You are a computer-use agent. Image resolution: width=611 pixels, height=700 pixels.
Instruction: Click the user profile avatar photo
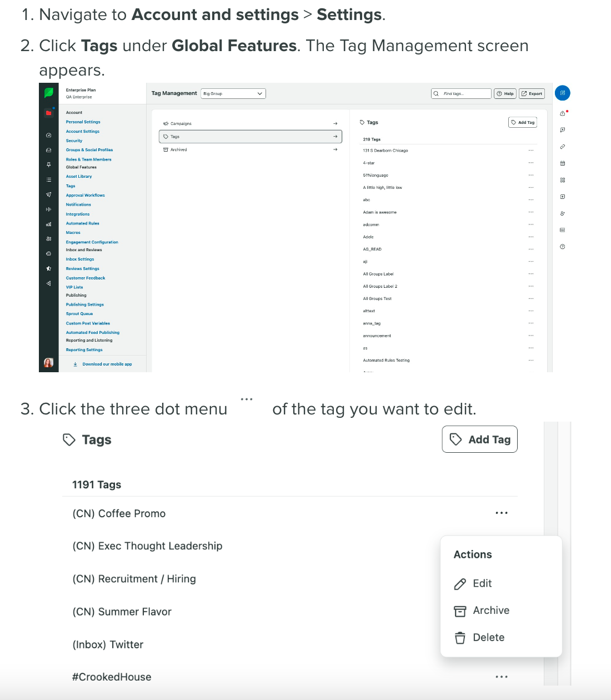[49, 363]
